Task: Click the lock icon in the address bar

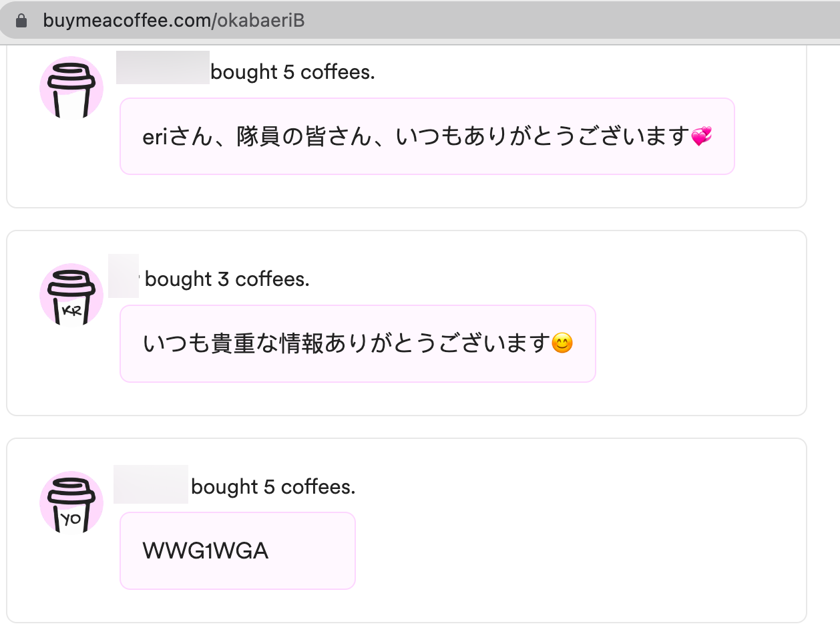Action: tap(21, 21)
